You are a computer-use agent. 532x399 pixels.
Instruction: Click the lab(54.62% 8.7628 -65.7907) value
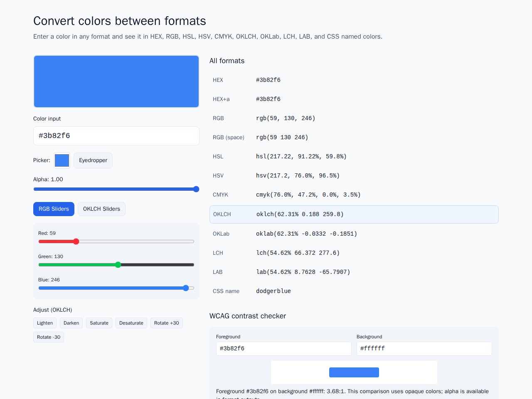[303, 272]
